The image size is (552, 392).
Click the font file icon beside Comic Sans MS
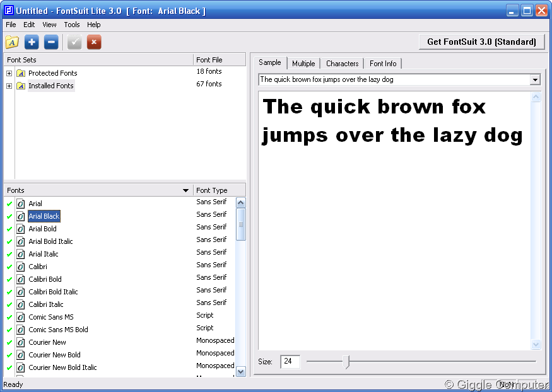tap(21, 317)
